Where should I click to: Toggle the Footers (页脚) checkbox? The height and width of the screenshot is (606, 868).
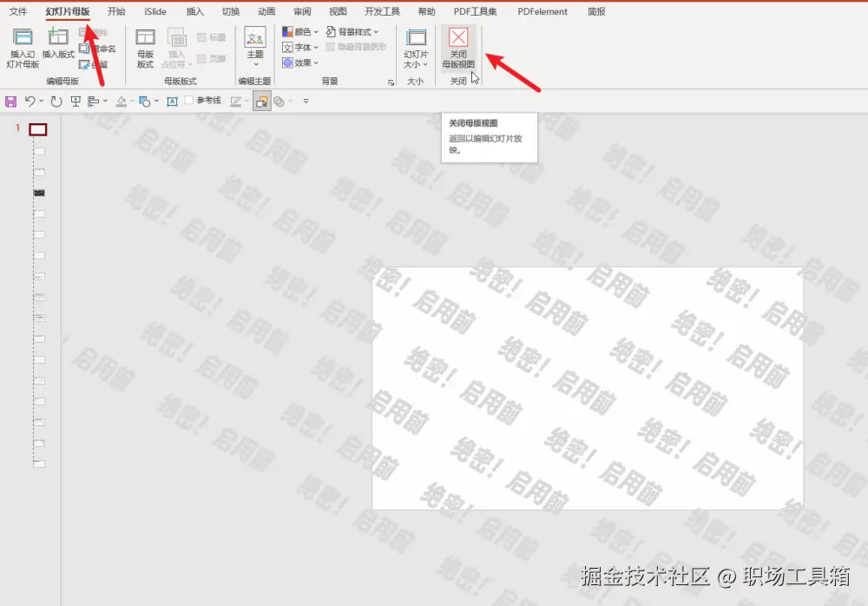[201, 58]
